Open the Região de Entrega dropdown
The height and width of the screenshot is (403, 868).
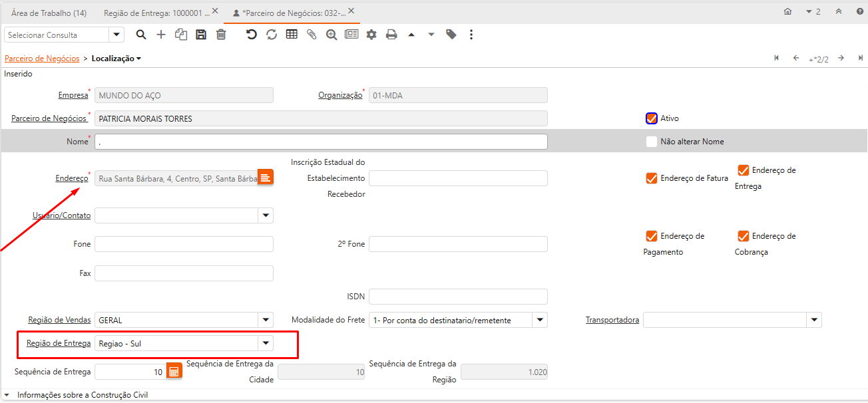pyautogui.click(x=266, y=343)
